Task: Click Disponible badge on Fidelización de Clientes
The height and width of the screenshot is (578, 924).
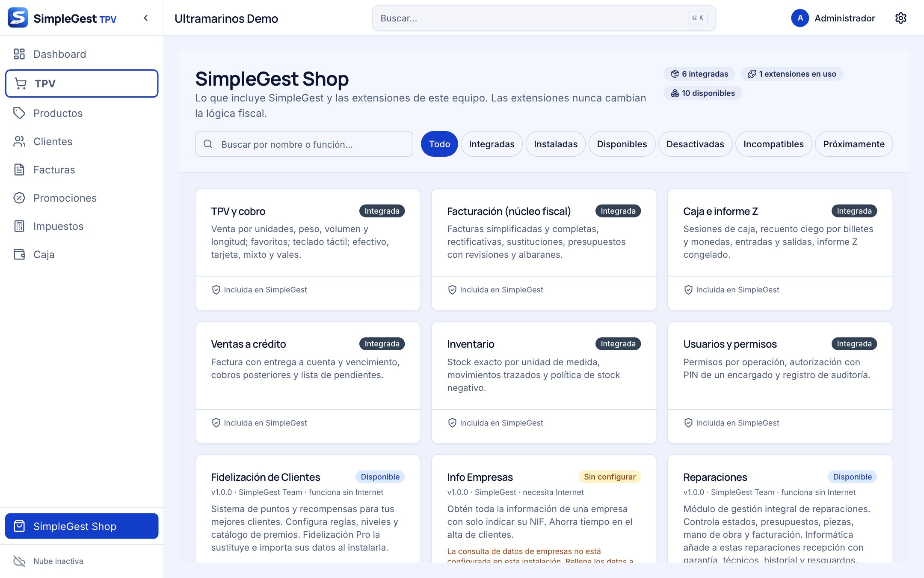Action: pyautogui.click(x=380, y=477)
